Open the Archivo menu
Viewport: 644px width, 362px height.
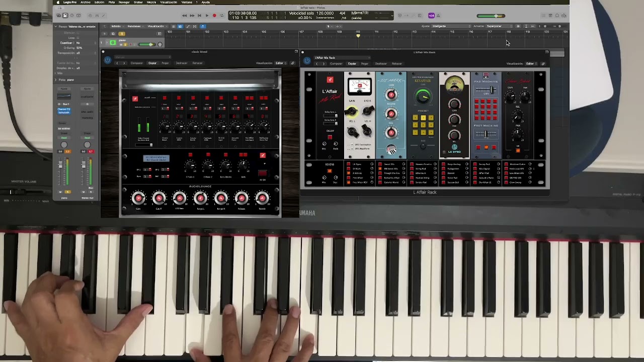(x=86, y=2)
